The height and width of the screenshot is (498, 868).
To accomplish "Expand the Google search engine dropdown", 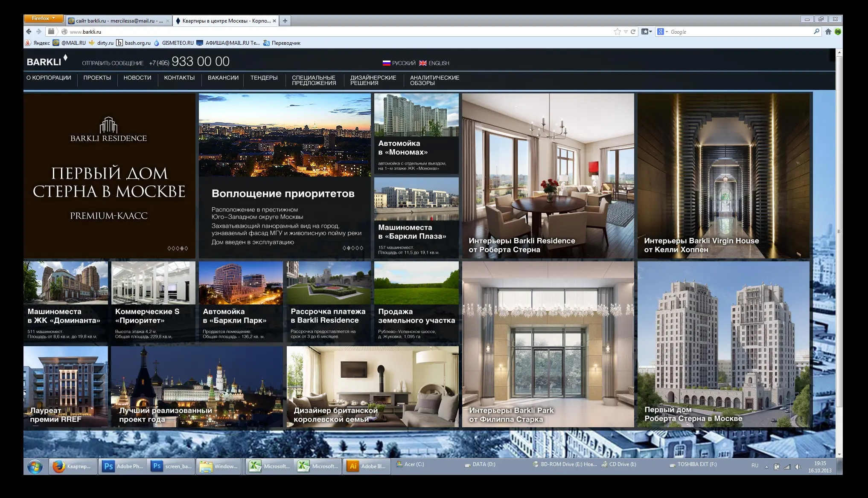I will (x=667, y=32).
